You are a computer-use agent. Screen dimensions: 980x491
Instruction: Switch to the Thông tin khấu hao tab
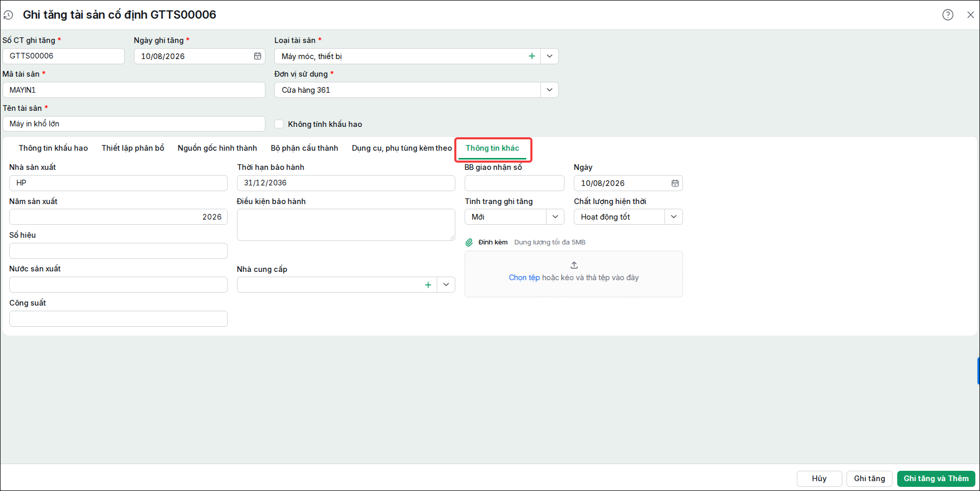pyautogui.click(x=53, y=148)
